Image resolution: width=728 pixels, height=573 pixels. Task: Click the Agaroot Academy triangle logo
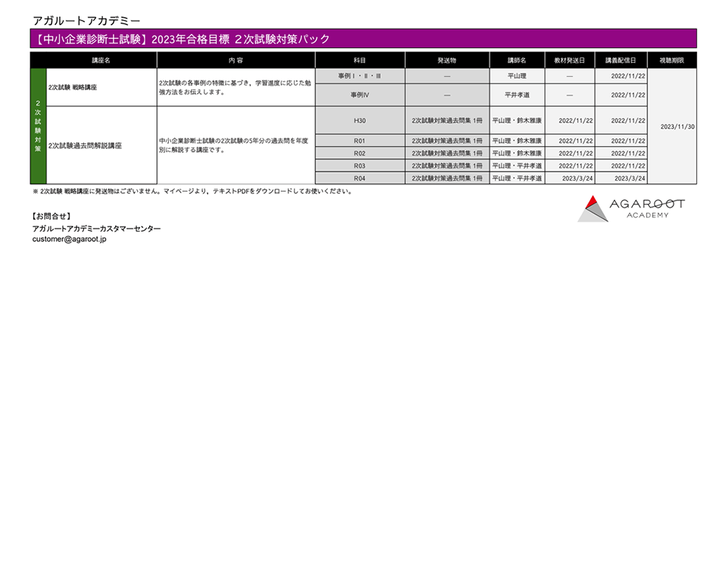coord(593,208)
